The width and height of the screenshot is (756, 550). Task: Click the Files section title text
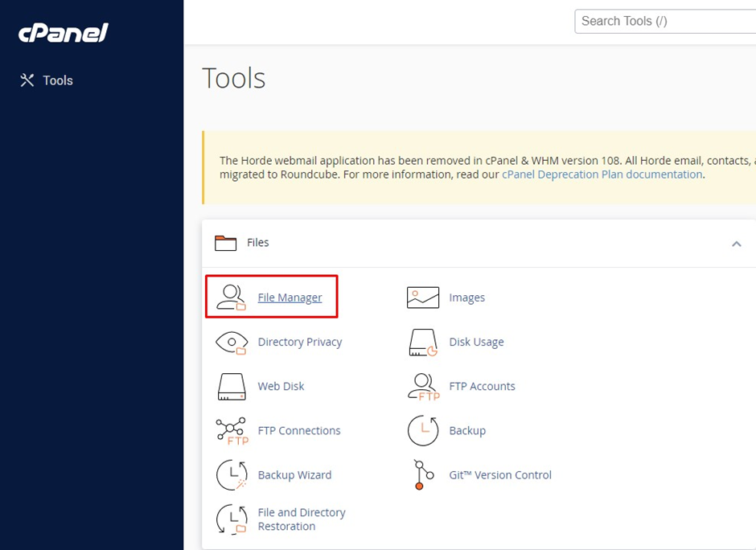coord(257,243)
